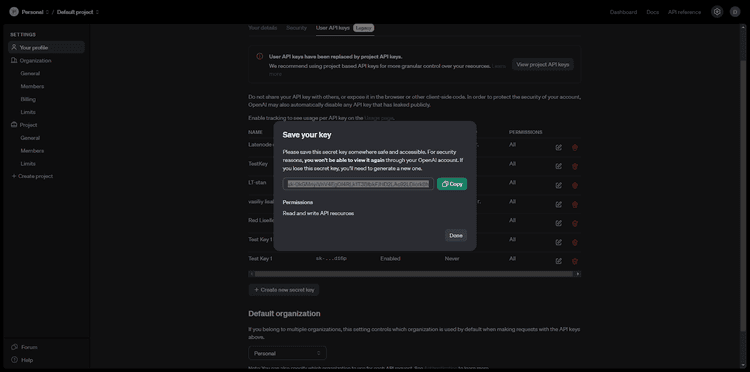Open Project in the settings sidebar
The width and height of the screenshot is (750, 372).
(24, 125)
